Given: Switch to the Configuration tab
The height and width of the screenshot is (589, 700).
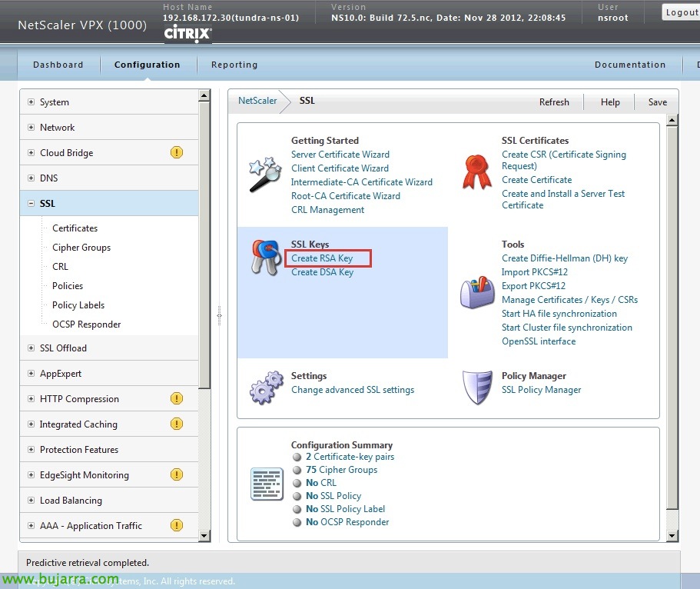Looking at the screenshot, I should (148, 65).
